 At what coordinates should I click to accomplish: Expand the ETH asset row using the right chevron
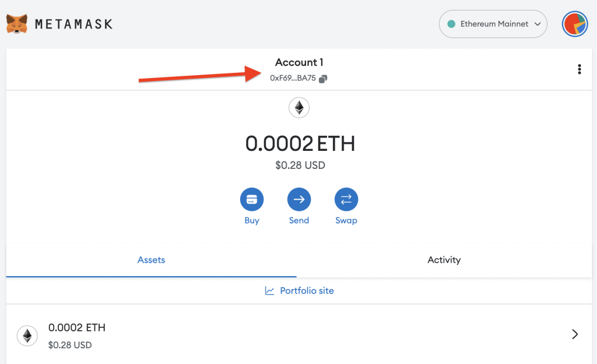tap(575, 334)
